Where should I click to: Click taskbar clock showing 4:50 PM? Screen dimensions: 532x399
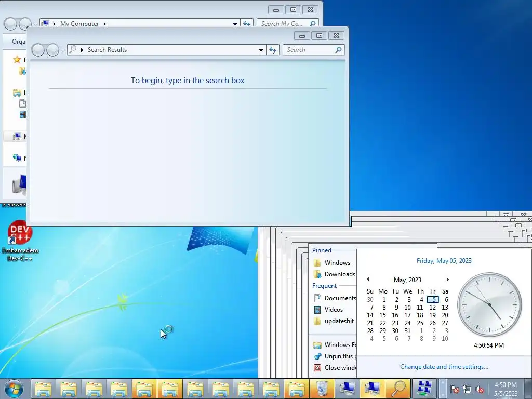click(x=506, y=389)
